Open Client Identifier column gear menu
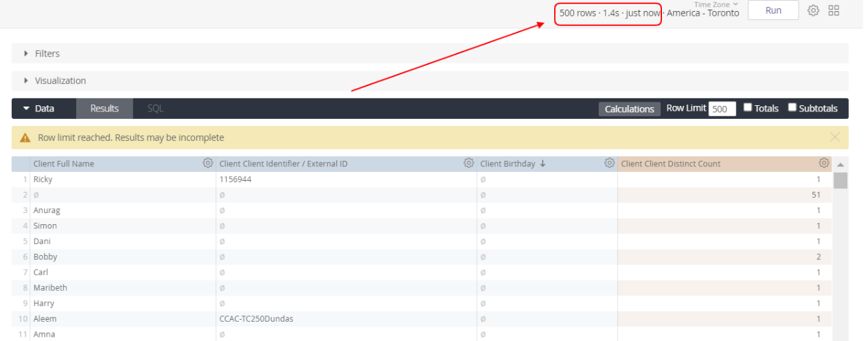Image resolution: width=868 pixels, height=341 pixels. click(x=469, y=164)
